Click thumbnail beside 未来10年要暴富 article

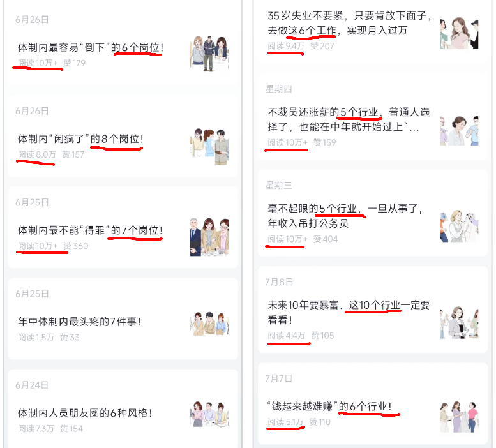click(459, 322)
